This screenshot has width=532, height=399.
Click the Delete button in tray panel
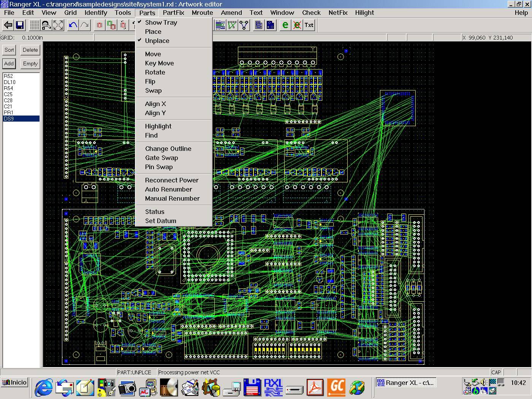pyautogui.click(x=30, y=50)
